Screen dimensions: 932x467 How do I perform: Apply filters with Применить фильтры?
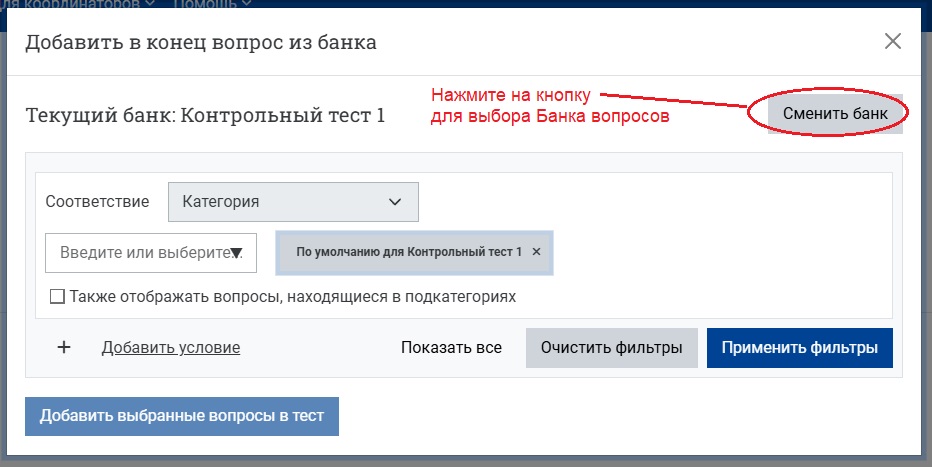(799, 348)
